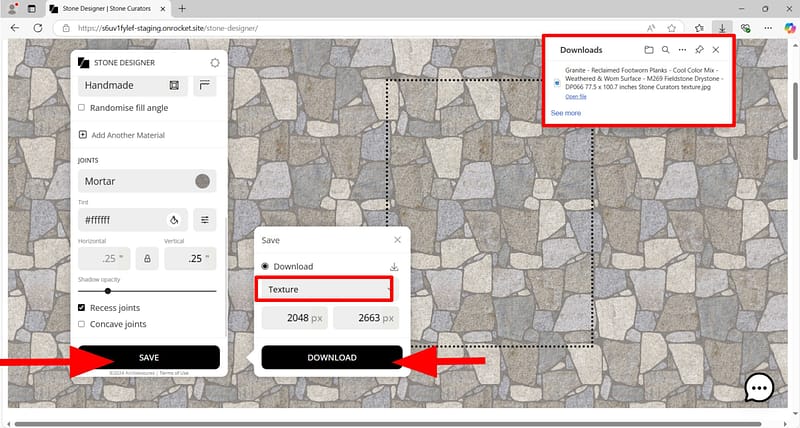
Task: Enable Randomise fill angle checkbox
Action: [82, 108]
